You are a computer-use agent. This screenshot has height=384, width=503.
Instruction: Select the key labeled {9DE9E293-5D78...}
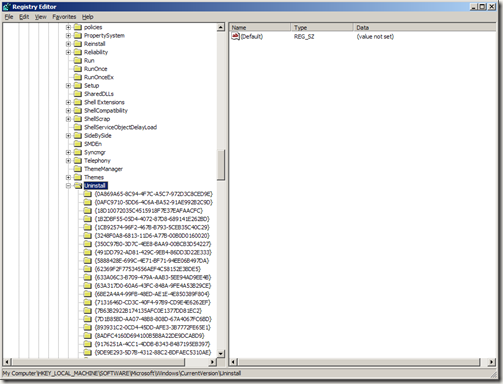pyautogui.click(x=153, y=352)
